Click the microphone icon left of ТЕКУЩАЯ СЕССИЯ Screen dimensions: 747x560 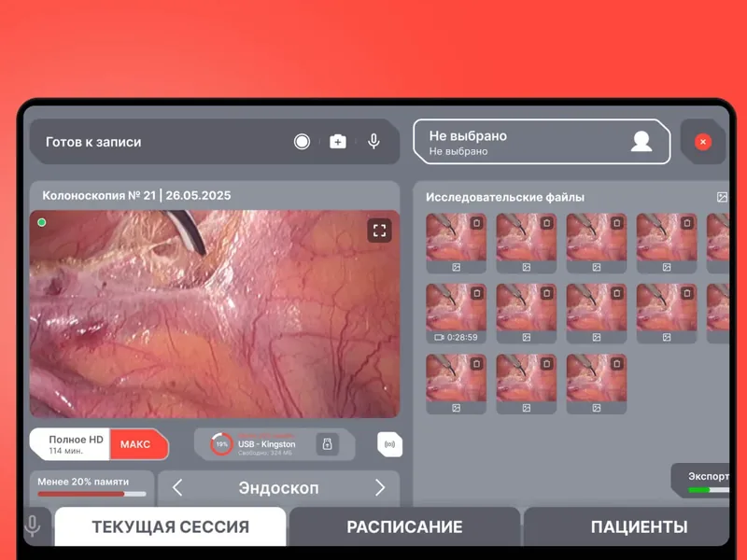33,525
